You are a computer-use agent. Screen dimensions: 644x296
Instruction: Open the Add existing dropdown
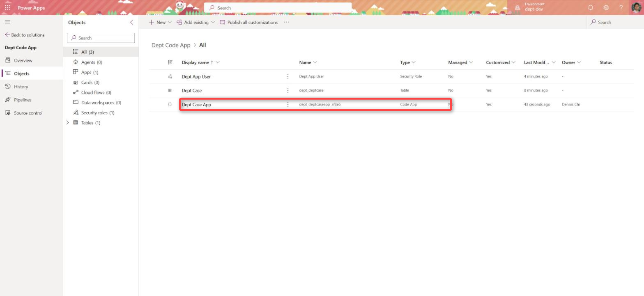195,22
